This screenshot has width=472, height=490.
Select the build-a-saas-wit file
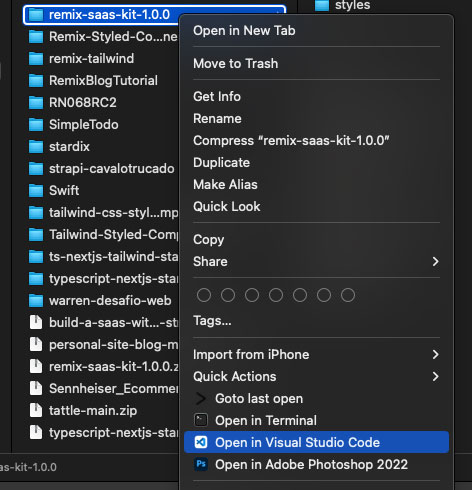[103, 323]
